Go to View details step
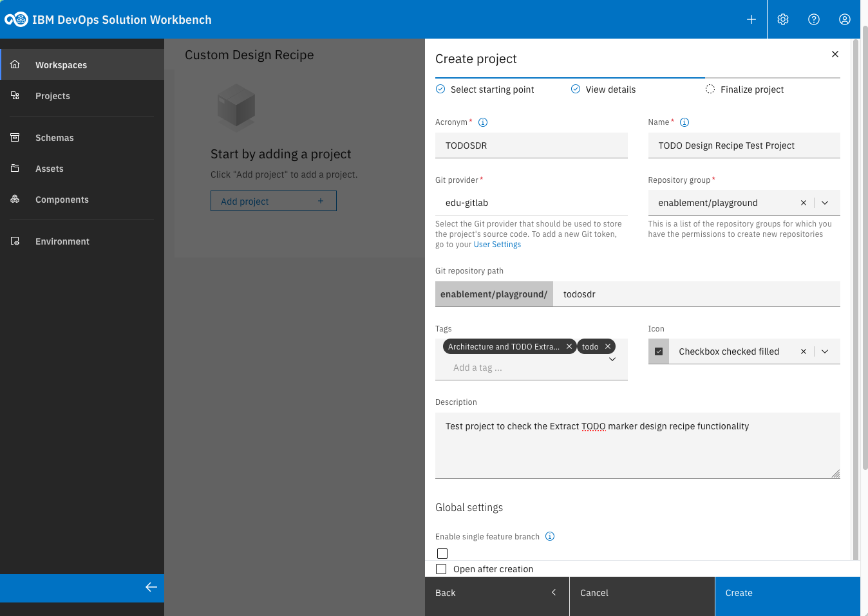This screenshot has width=868, height=616. [x=603, y=89]
